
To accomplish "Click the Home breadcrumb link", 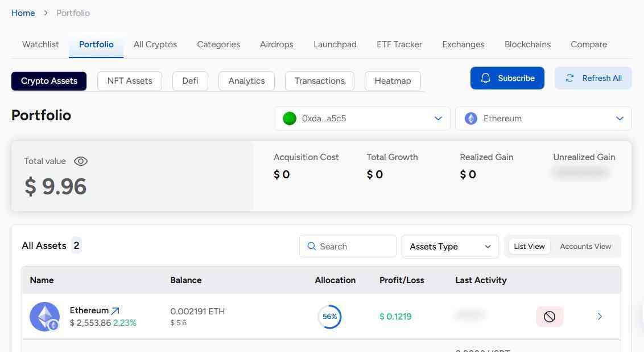I will pos(23,13).
